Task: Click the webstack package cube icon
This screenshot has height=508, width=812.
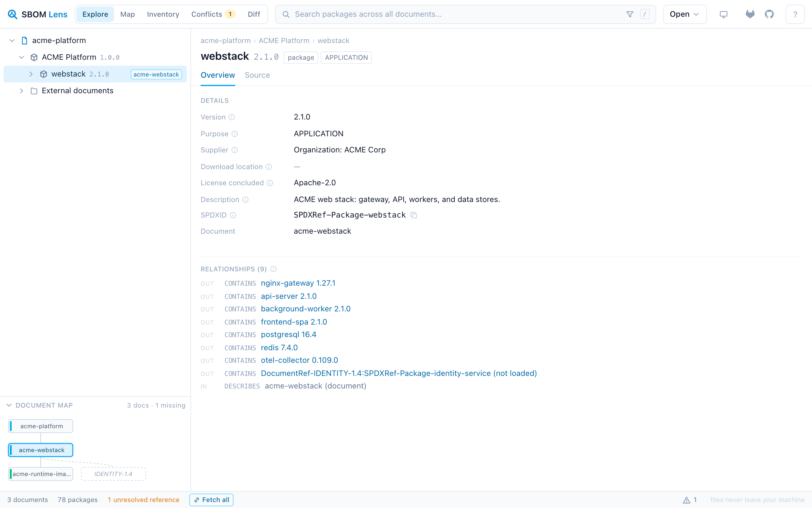Action: 44,74
